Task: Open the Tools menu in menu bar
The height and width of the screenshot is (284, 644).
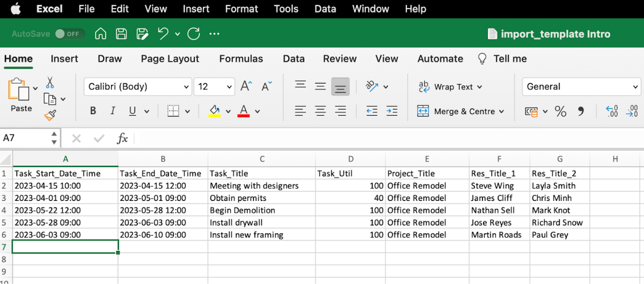Action: [286, 9]
